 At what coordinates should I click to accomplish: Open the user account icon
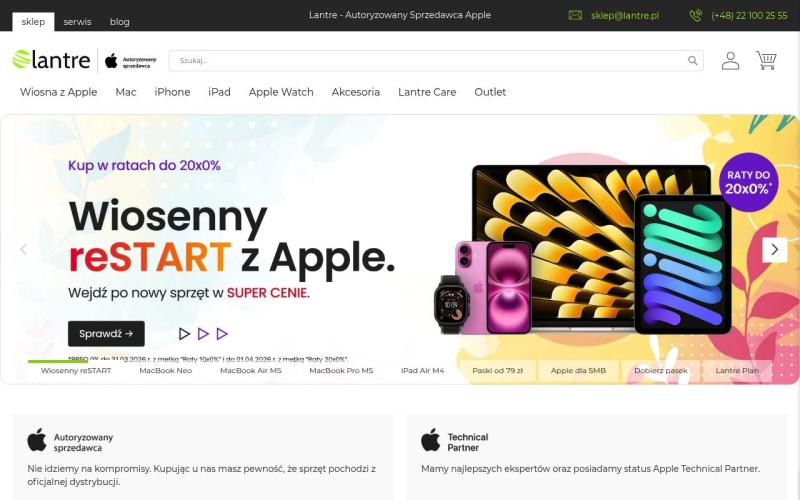[730, 61]
